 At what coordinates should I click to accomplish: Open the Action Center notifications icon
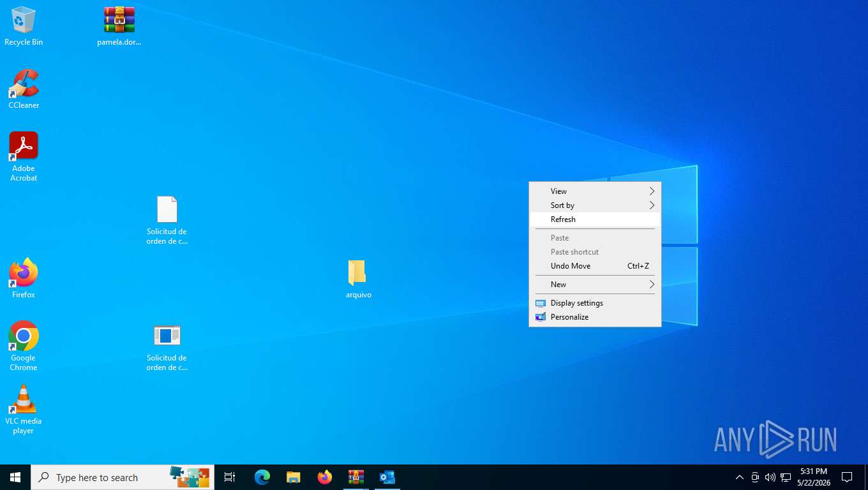pos(847,477)
